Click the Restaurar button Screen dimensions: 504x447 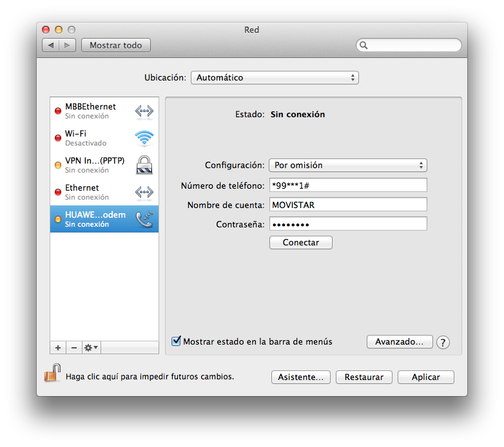(364, 377)
